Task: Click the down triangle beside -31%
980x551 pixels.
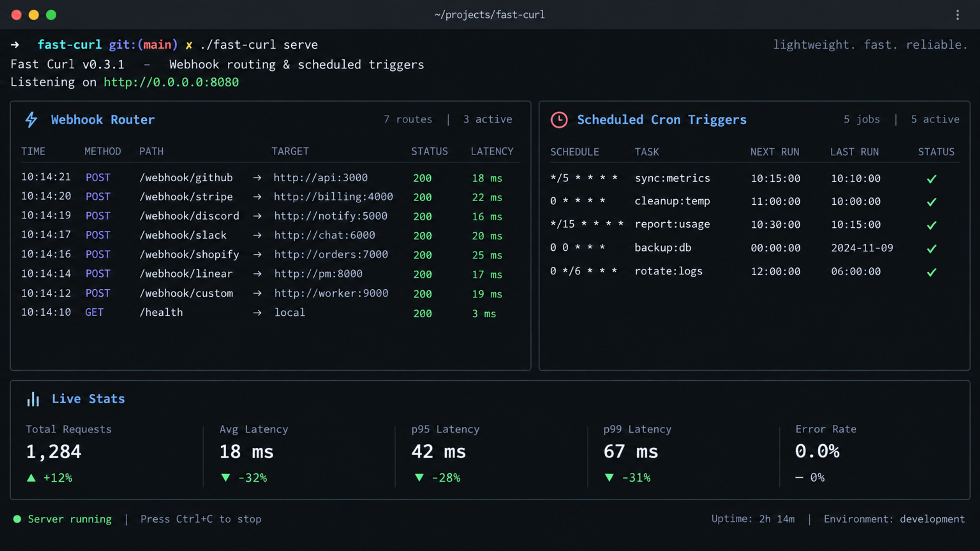Action: pyautogui.click(x=609, y=478)
